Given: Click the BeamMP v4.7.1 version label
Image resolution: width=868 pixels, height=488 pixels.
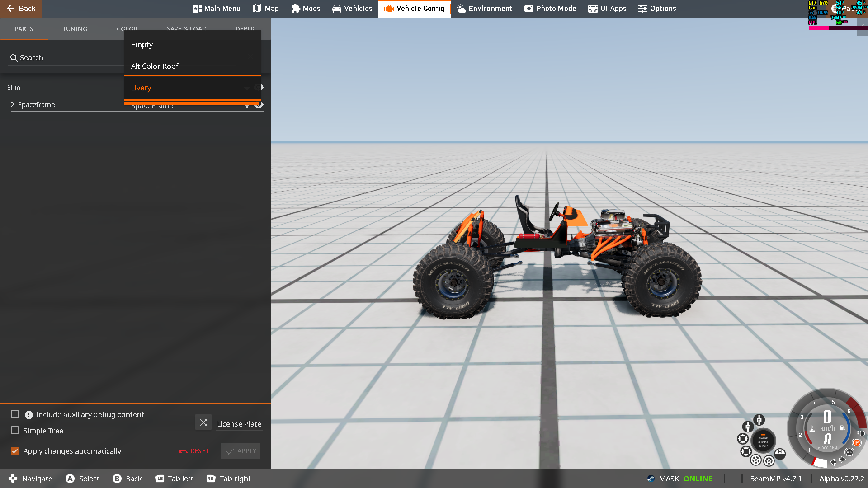Looking at the screenshot, I should [775, 479].
